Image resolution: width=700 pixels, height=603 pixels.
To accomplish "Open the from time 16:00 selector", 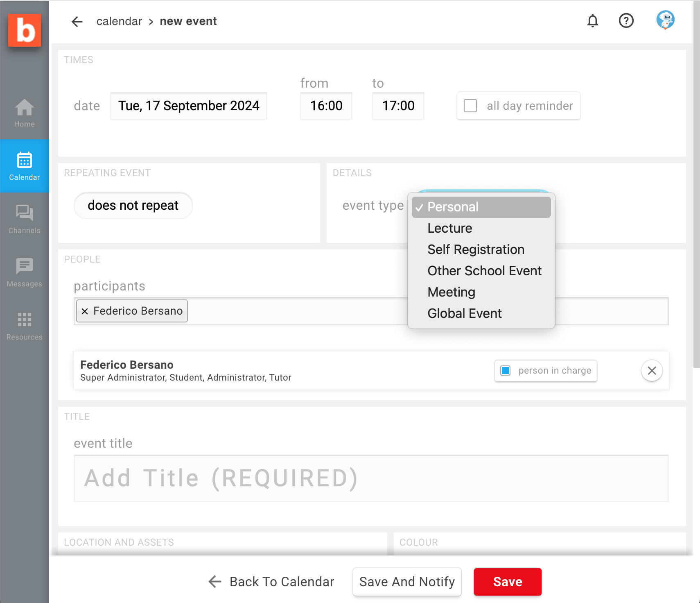I will coord(326,106).
